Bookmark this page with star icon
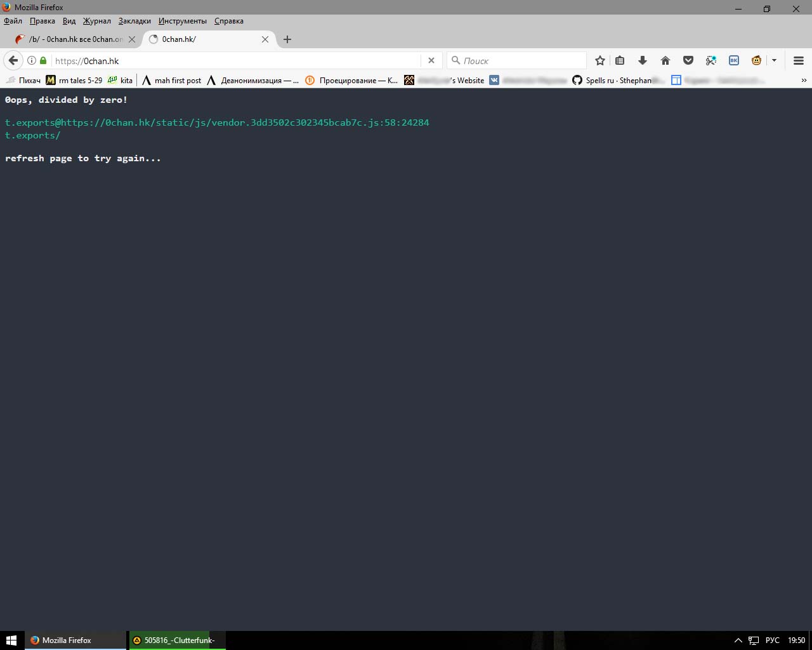Screen dimensions: 812x650 tap(600, 61)
